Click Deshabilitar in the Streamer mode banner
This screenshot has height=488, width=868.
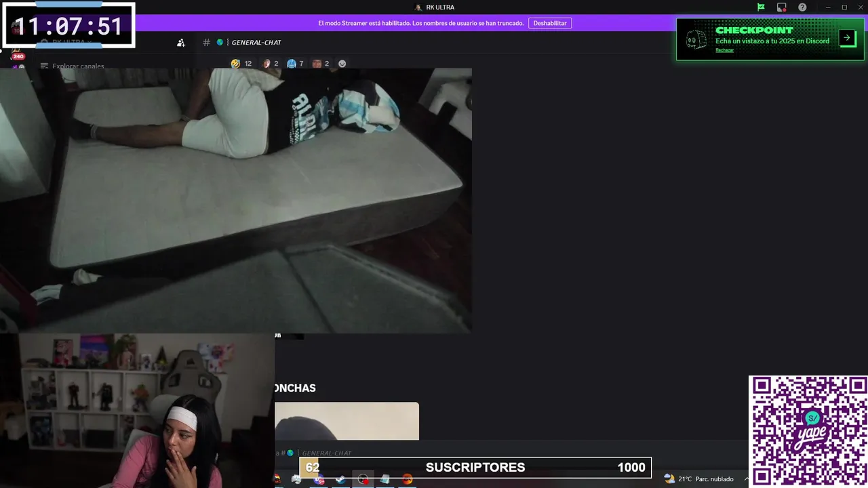pyautogui.click(x=550, y=23)
